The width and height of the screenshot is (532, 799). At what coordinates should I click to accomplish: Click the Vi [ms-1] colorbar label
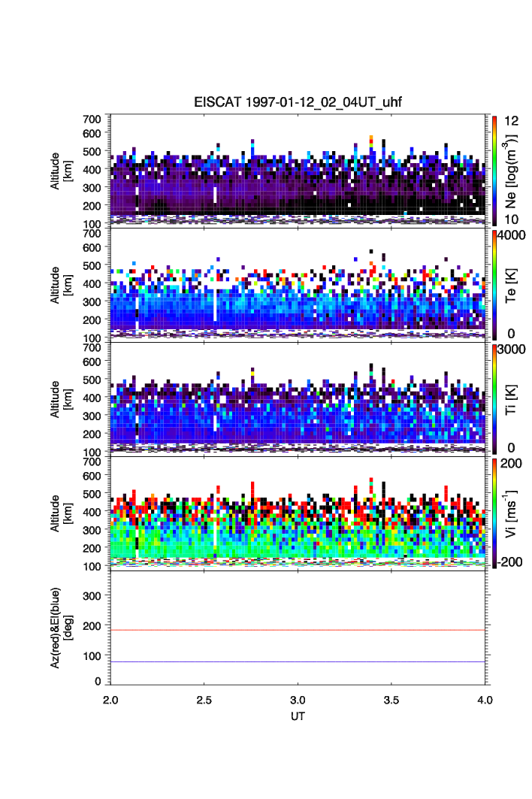511,513
